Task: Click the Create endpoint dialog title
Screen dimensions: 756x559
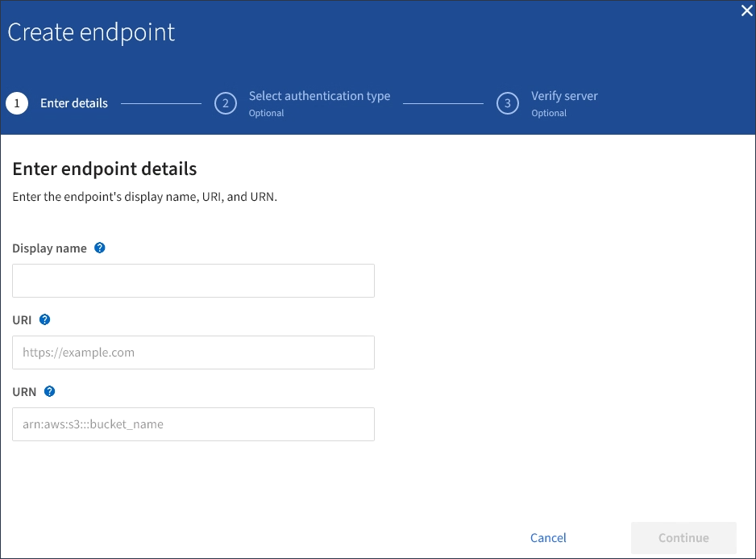Action: [x=91, y=32]
